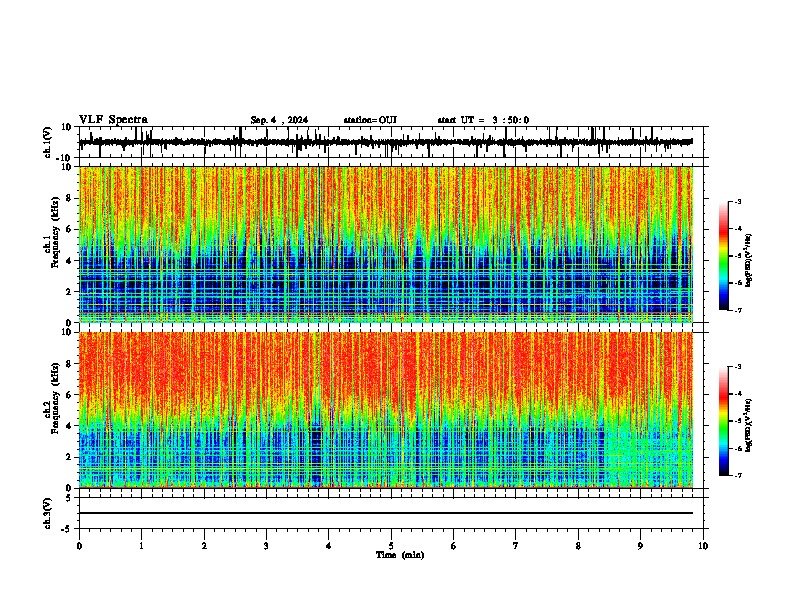The image size is (792, 612).
Task: Click the "ch.1(V)" waveform axis label
Action: pyautogui.click(x=48, y=142)
